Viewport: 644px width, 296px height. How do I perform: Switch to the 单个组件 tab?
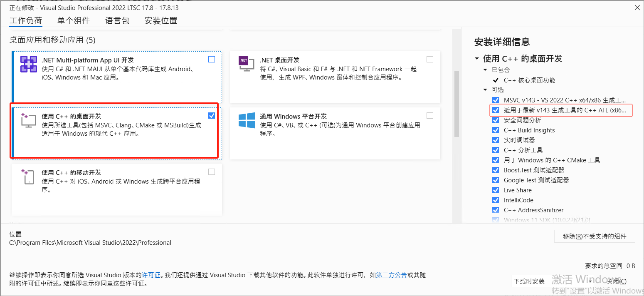pyautogui.click(x=74, y=20)
